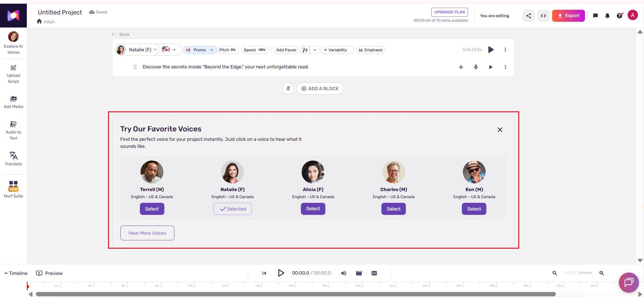Switch to the Preview tab

(49, 273)
